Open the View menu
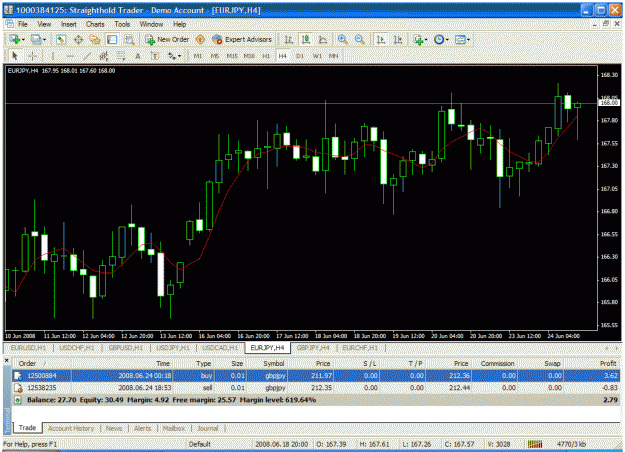 [x=44, y=24]
